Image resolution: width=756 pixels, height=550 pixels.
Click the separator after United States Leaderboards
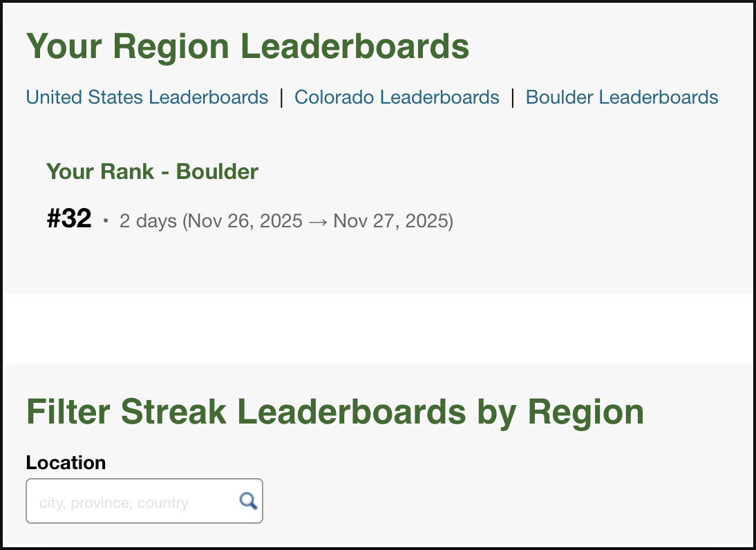[281, 97]
